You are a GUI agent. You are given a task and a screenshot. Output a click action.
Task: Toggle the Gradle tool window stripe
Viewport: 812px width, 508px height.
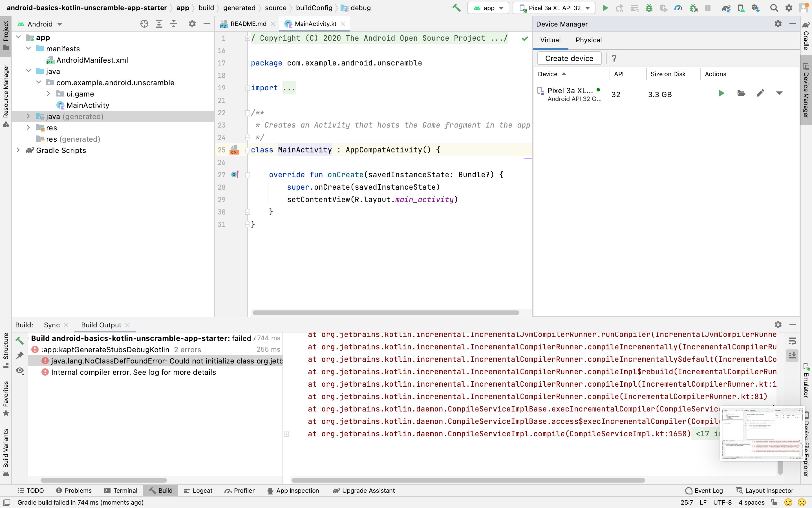click(x=806, y=36)
